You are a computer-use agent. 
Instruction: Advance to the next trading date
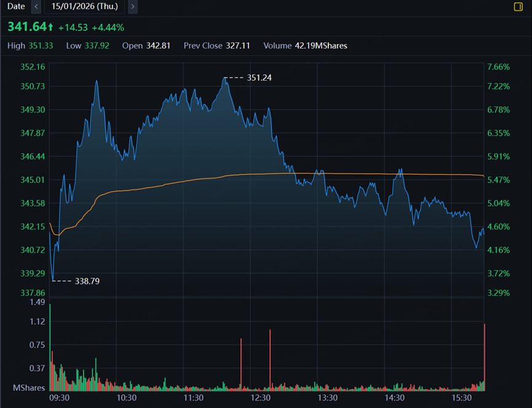[133, 7]
